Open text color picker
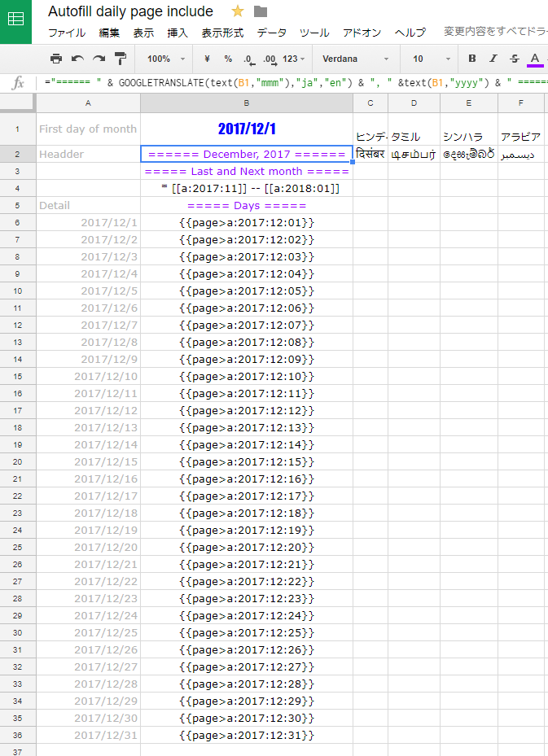 [534, 59]
